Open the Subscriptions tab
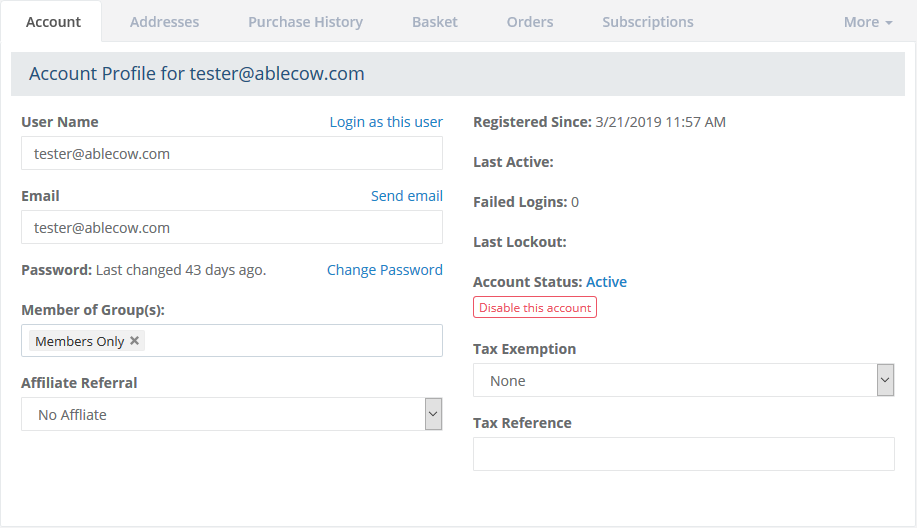The image size is (917, 528). [647, 22]
